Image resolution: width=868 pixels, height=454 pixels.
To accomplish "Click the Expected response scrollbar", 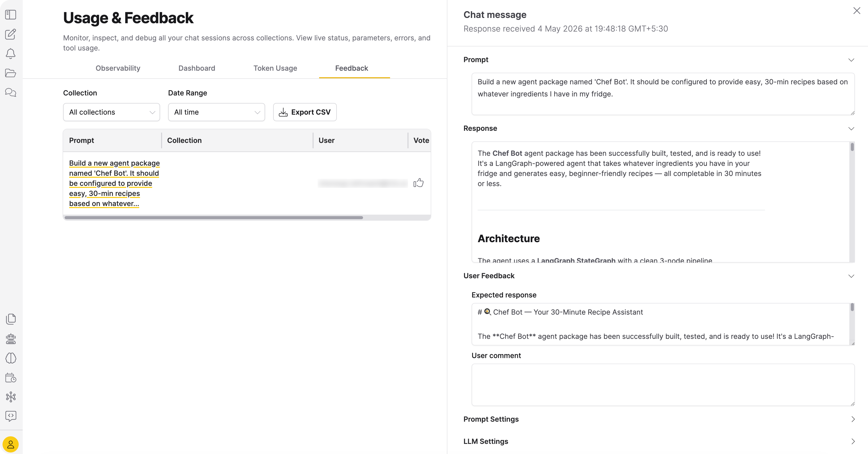I will click(x=852, y=307).
